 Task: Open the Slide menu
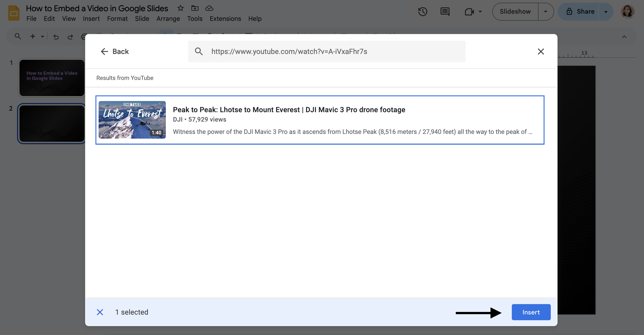[142, 19]
